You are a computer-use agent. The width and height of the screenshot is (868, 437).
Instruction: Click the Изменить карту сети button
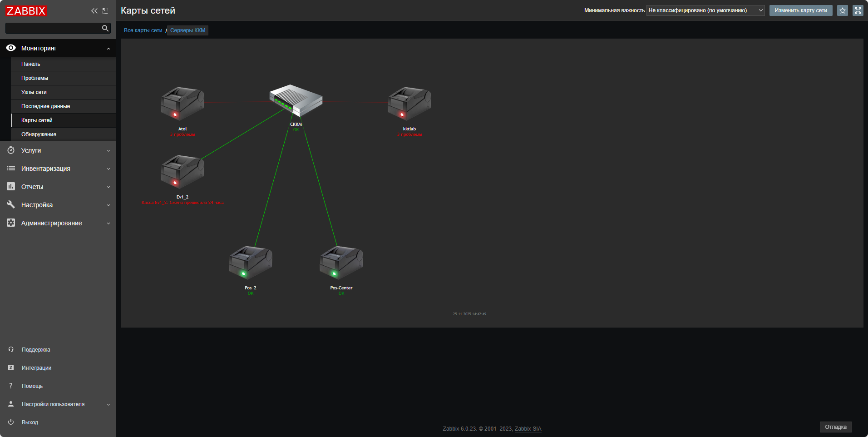click(x=800, y=10)
